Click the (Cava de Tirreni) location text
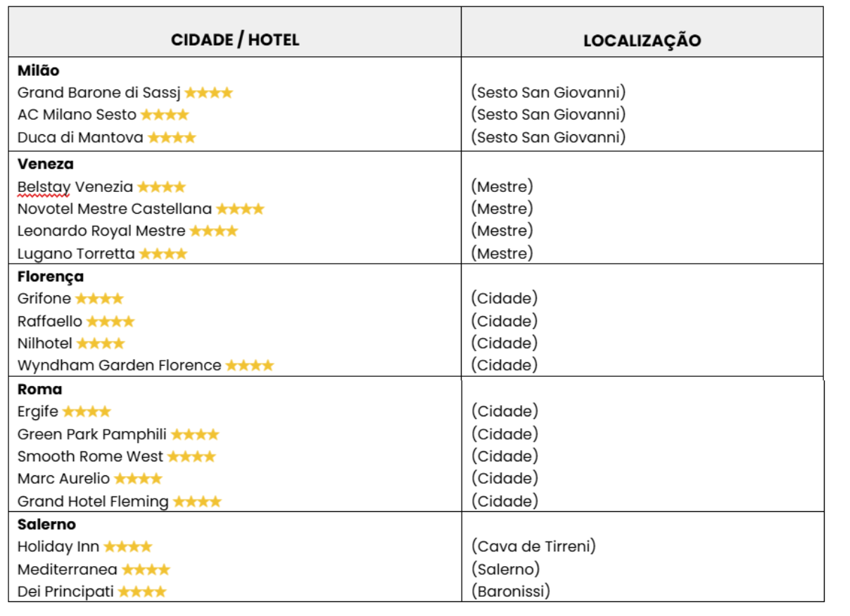850x616 pixels. click(x=533, y=546)
